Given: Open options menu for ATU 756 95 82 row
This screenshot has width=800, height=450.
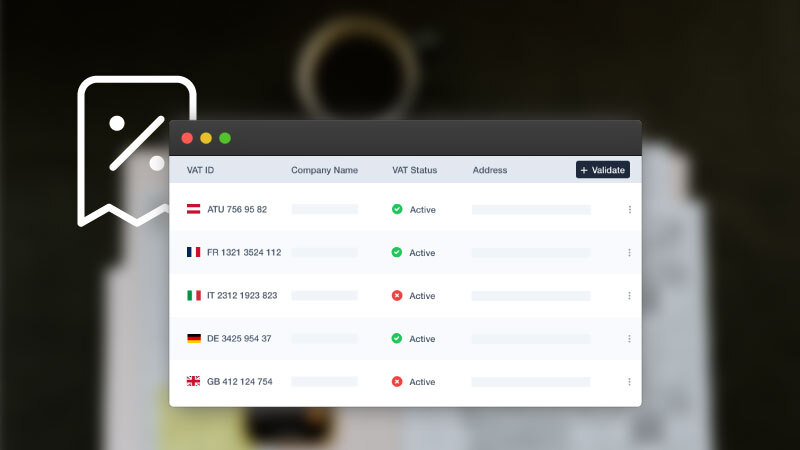Looking at the screenshot, I should [630, 210].
